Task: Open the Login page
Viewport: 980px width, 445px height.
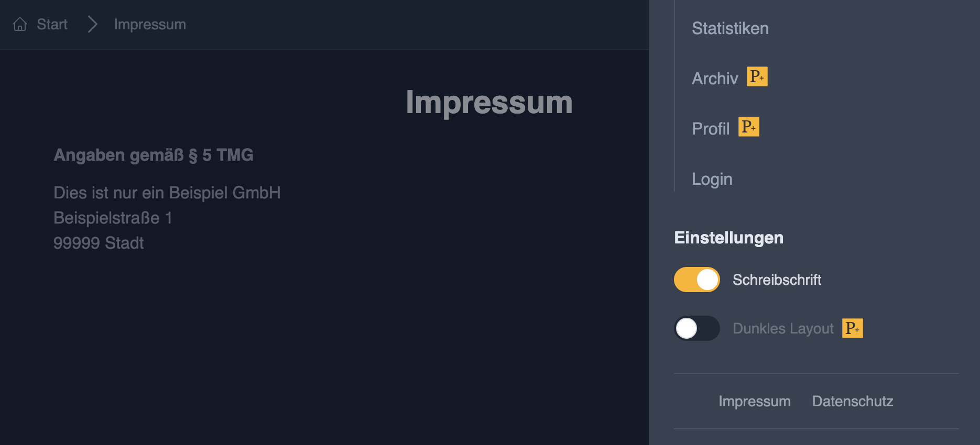Action: [712, 179]
